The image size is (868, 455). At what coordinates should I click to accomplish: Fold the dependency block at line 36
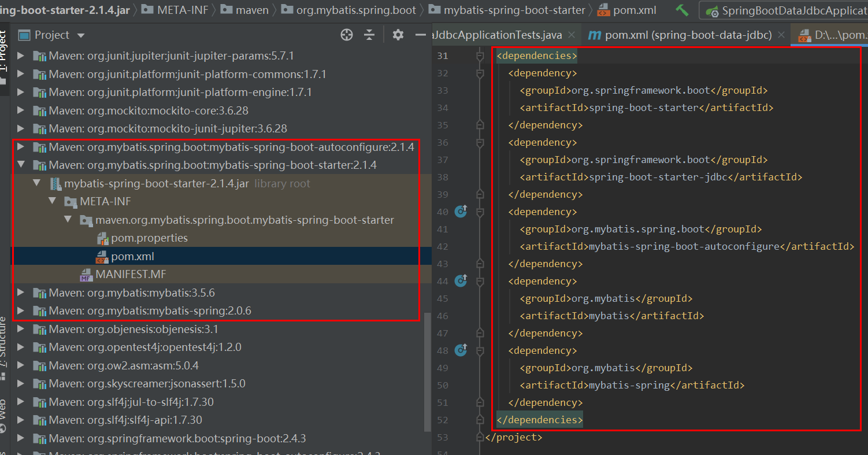pos(479,142)
